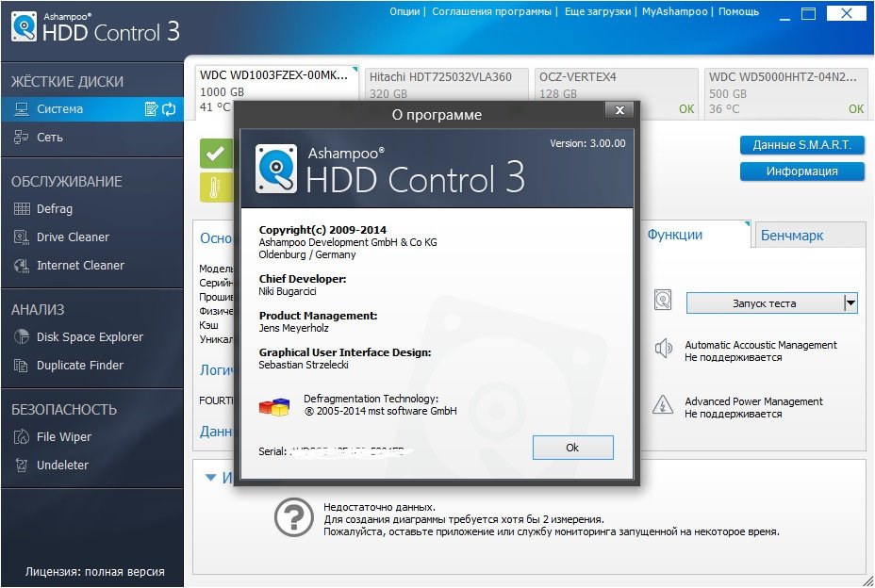Click the Лицензия: полная версия status text
This screenshot has height=588, width=875.
click(95, 572)
